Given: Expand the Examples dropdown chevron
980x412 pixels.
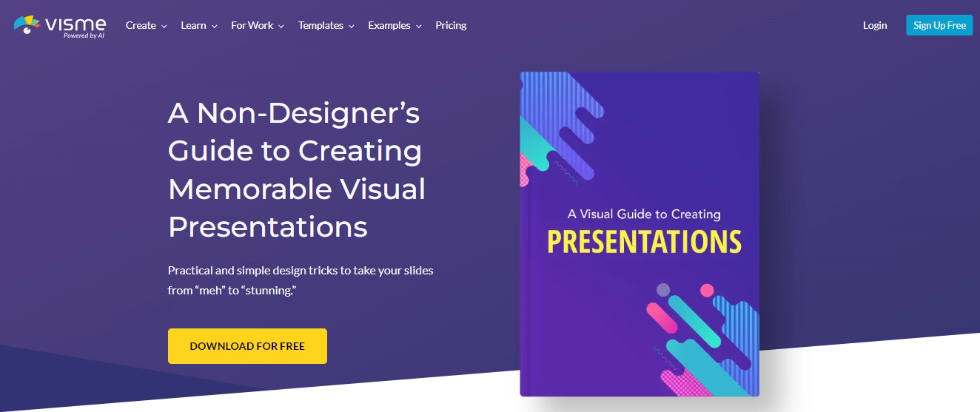Looking at the screenshot, I should [x=418, y=26].
